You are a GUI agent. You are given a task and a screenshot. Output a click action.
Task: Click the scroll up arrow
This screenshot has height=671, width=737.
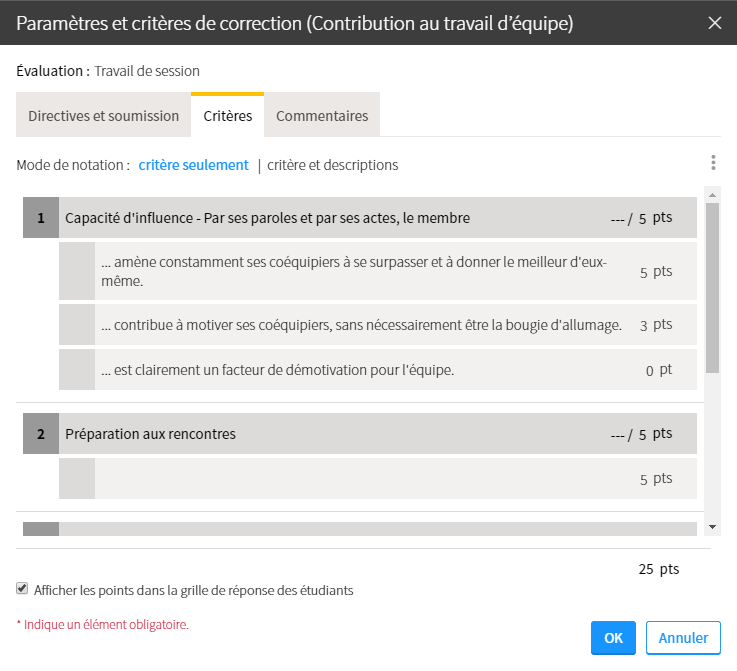pyautogui.click(x=712, y=193)
